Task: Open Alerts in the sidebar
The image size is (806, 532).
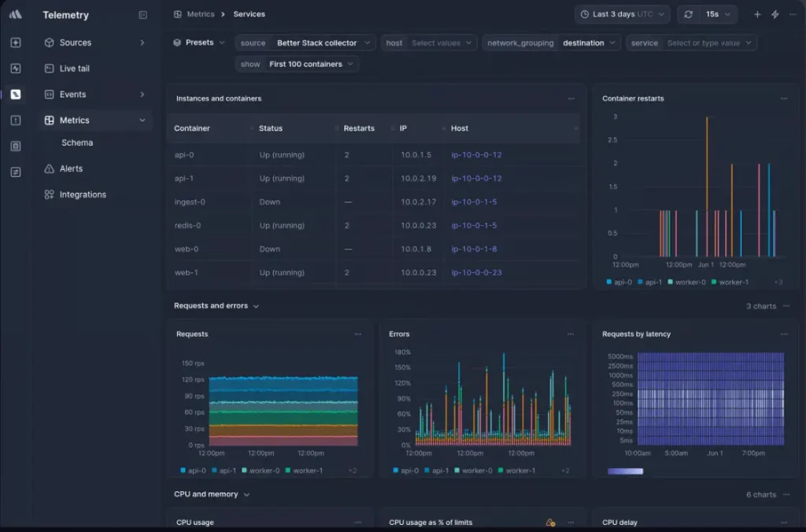Action: tap(95, 168)
